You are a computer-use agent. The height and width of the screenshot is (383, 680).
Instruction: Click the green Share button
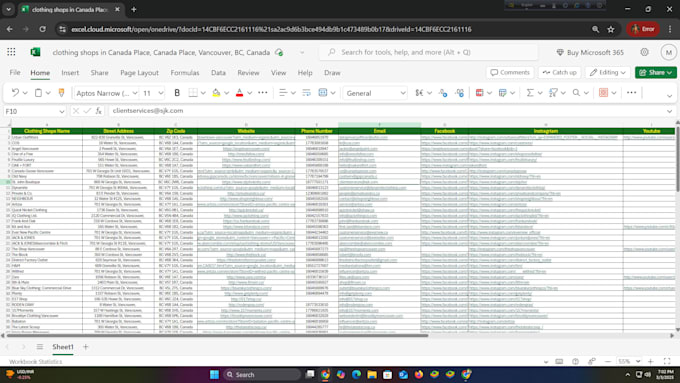(x=656, y=72)
